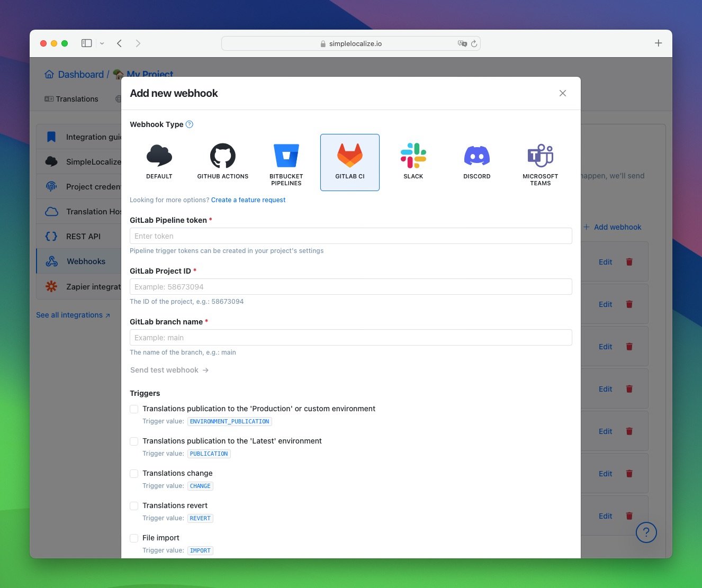
Task: Open Integration guide in sidebar
Action: [x=79, y=137]
